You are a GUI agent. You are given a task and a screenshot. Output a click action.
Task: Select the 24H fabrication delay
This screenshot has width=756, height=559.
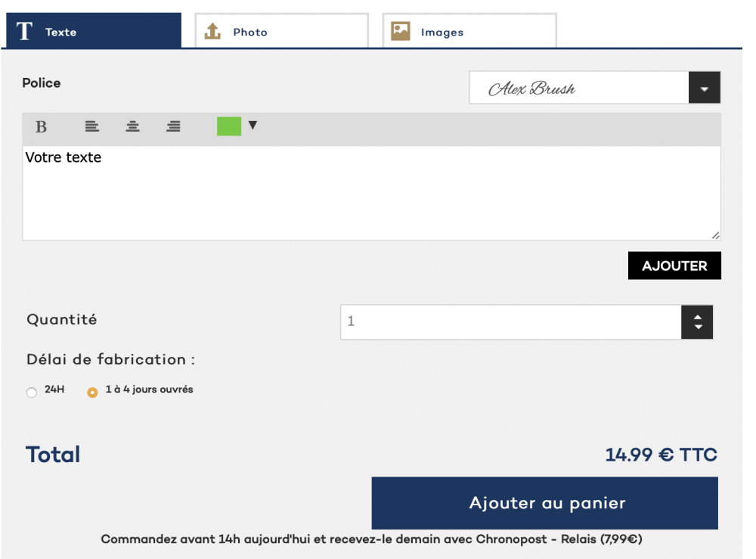[x=32, y=393]
